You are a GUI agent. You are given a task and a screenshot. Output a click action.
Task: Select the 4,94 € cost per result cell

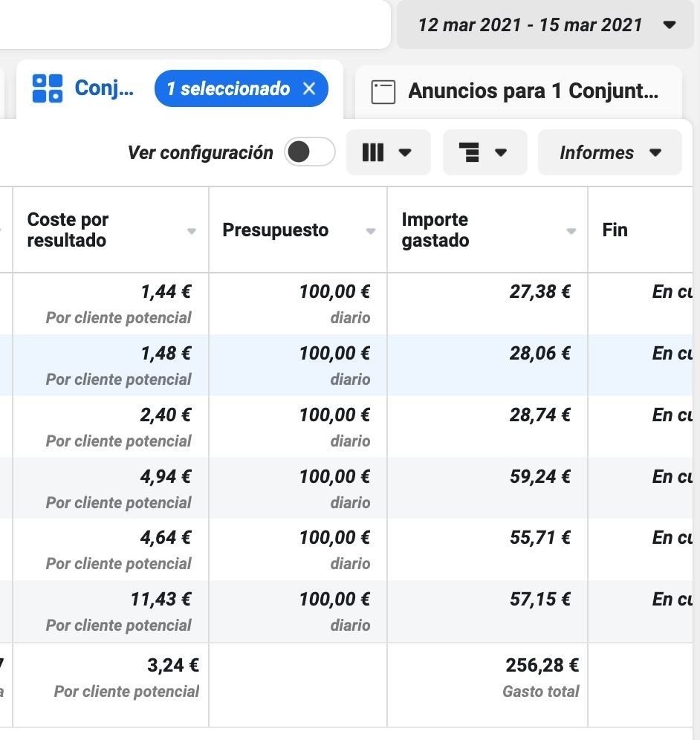point(111,488)
